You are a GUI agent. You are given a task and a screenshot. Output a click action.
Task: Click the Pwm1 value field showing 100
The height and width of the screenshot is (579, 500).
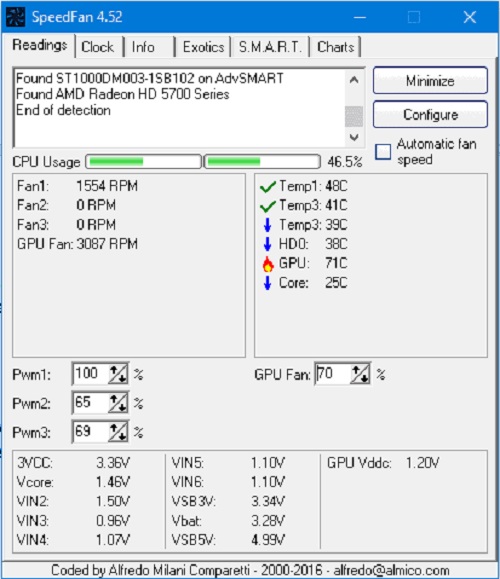[91, 374]
